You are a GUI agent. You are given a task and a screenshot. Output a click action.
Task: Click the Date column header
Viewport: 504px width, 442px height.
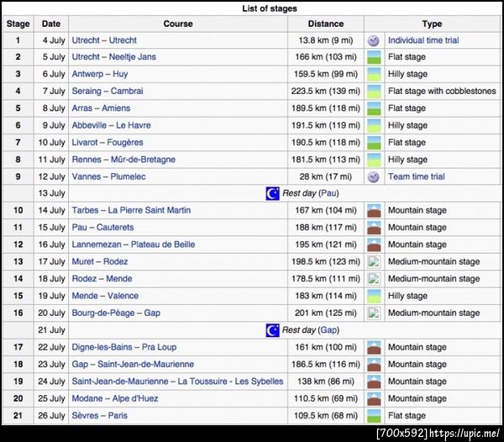point(51,24)
